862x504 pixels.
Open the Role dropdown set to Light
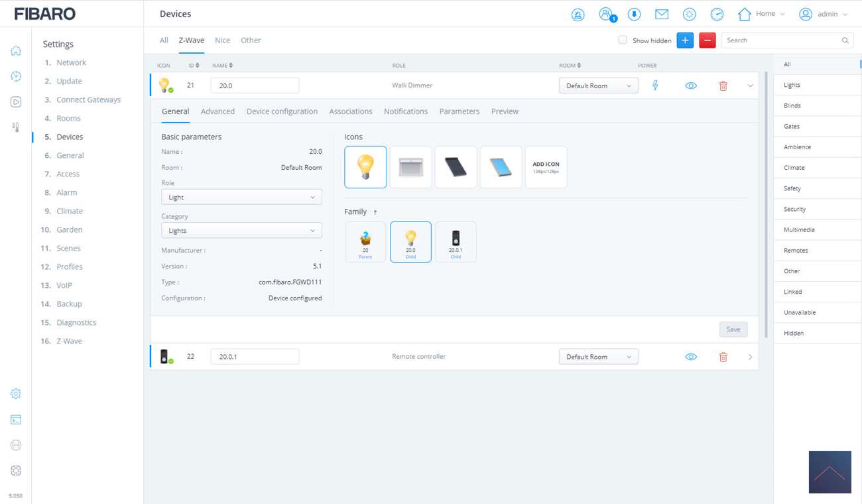(x=241, y=197)
